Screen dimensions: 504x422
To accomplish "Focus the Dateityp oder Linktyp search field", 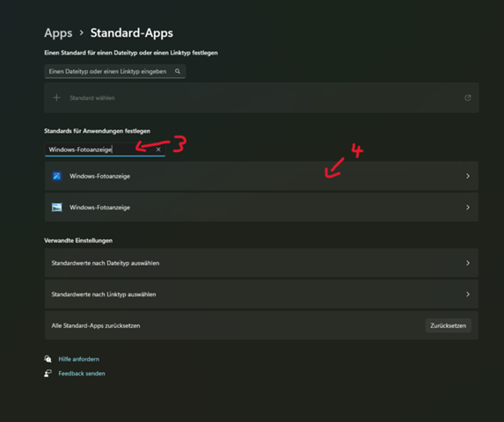I will point(114,71).
